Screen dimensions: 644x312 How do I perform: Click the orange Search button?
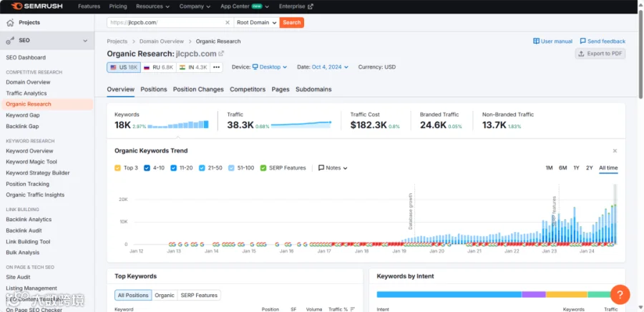tap(292, 23)
